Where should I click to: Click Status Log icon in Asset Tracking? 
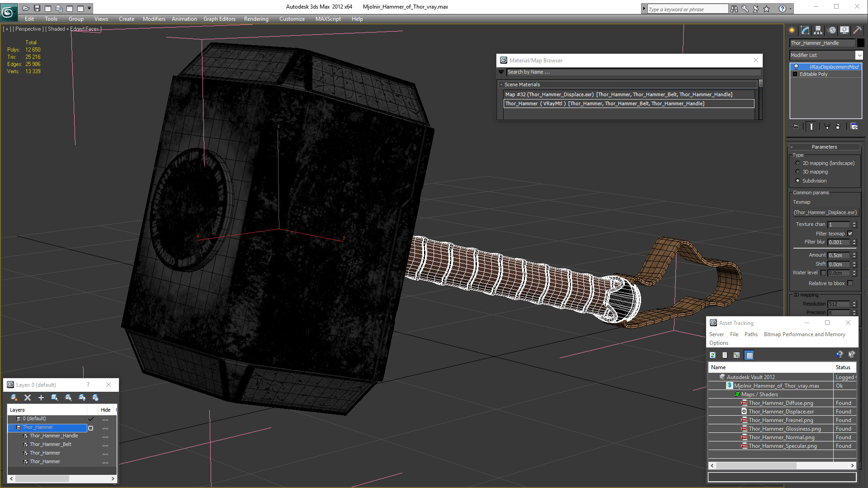[725, 355]
